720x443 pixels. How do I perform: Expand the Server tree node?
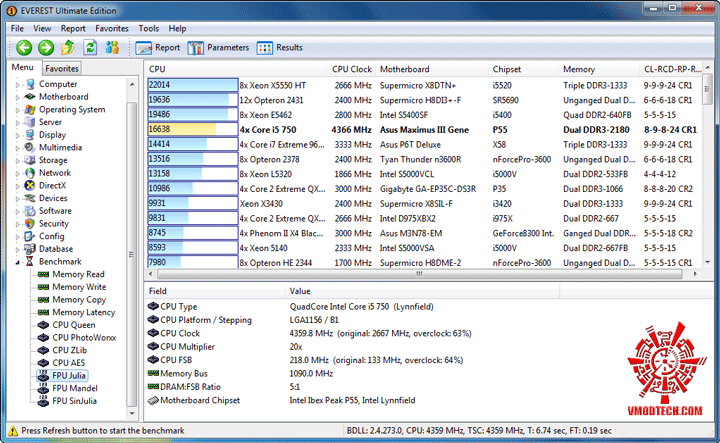tap(17, 123)
